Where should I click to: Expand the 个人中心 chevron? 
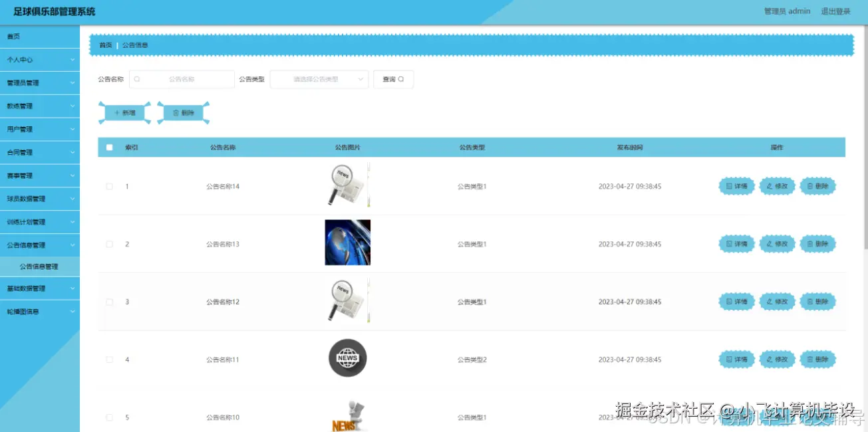pyautogui.click(x=72, y=60)
